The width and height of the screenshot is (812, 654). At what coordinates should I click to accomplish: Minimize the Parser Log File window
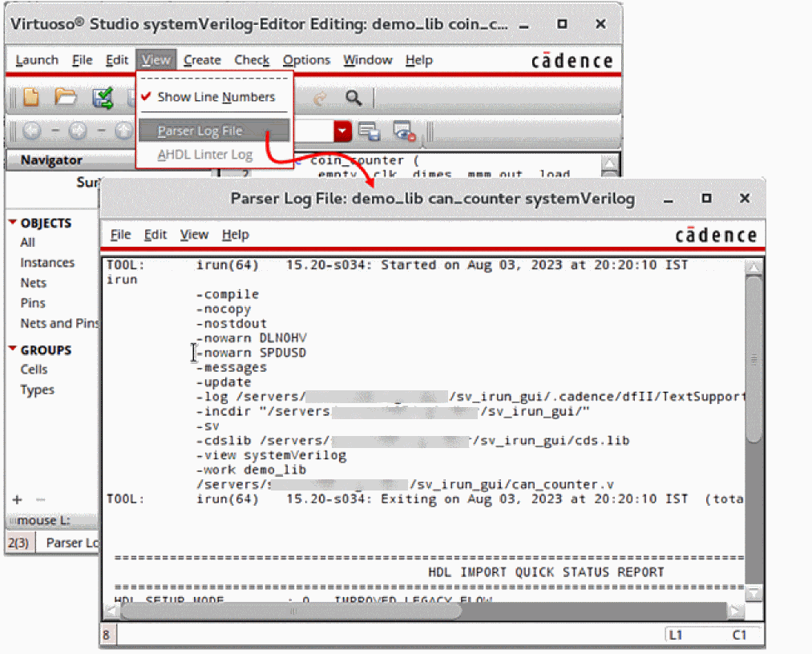pos(669,200)
